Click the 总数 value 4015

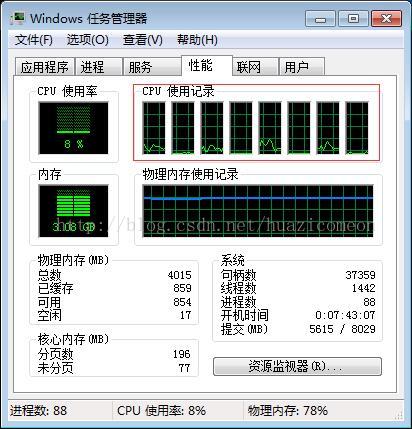coord(180,275)
